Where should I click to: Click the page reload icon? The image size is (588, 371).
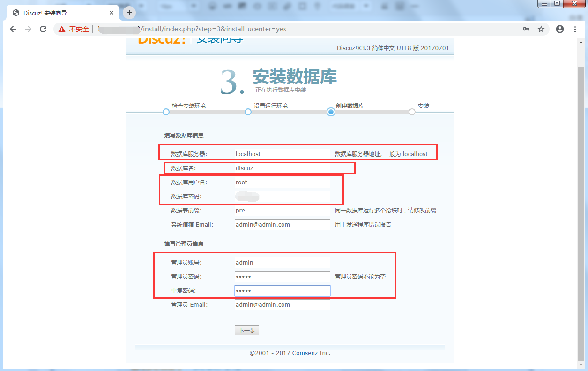tap(43, 29)
